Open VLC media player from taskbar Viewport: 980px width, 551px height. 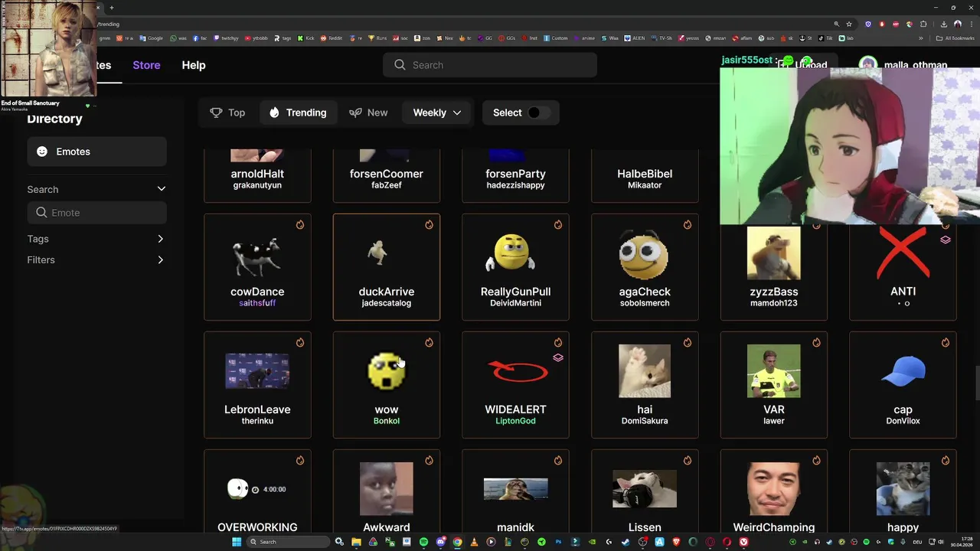(x=474, y=542)
